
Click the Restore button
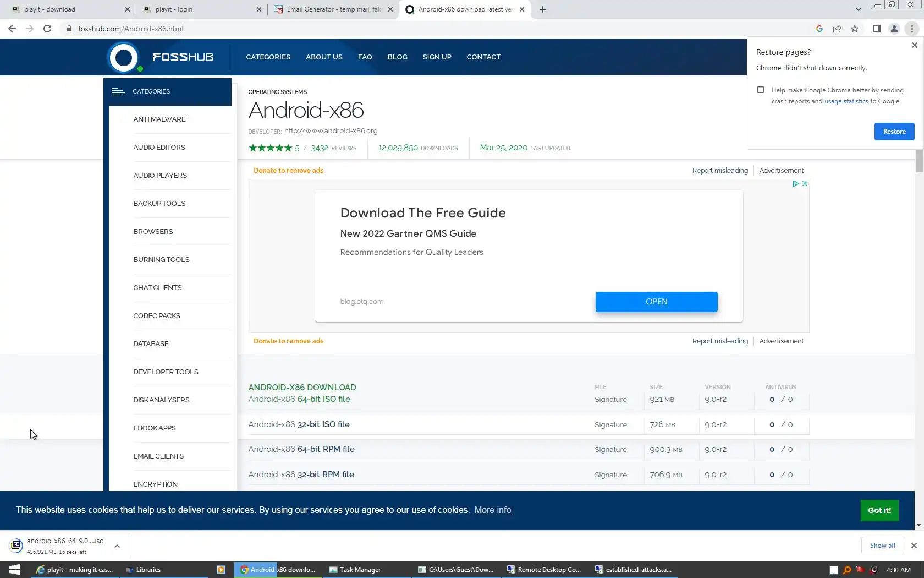pyautogui.click(x=894, y=132)
